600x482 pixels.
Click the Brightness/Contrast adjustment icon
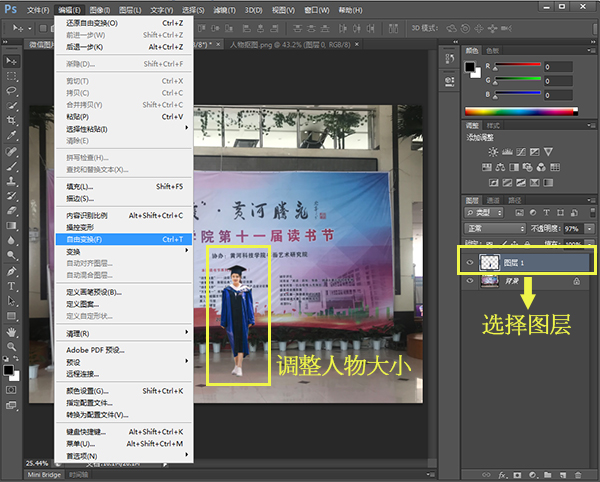[492, 152]
